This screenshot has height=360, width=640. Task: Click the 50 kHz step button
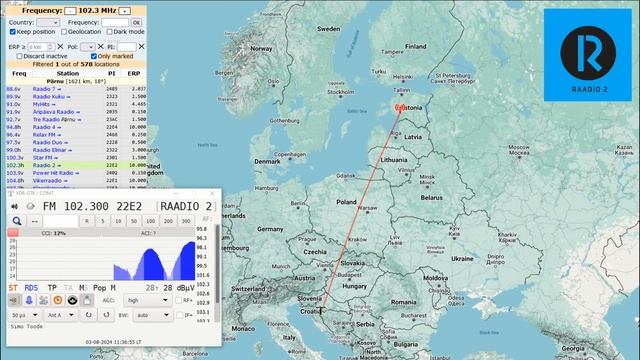(134, 221)
